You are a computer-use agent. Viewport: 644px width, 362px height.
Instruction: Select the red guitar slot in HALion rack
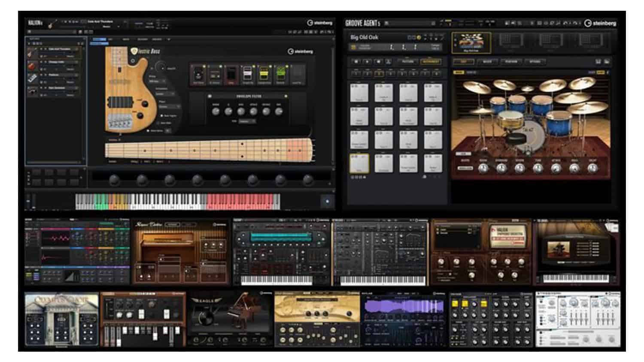(55, 66)
